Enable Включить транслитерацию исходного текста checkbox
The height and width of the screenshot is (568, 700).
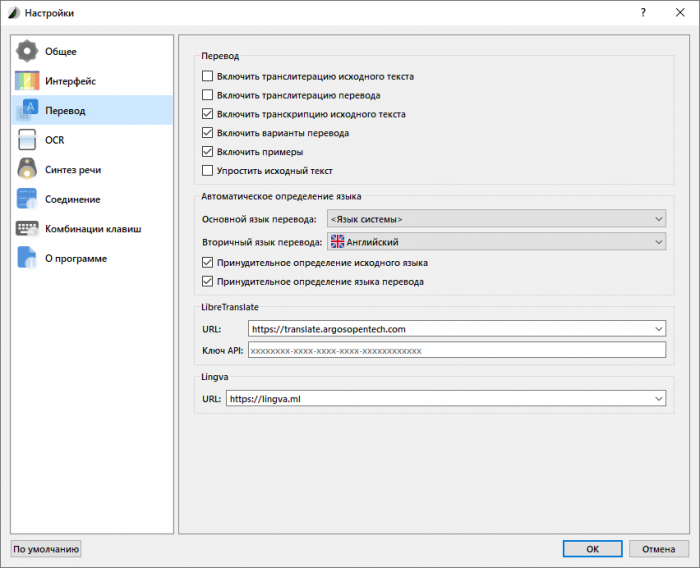(208, 76)
